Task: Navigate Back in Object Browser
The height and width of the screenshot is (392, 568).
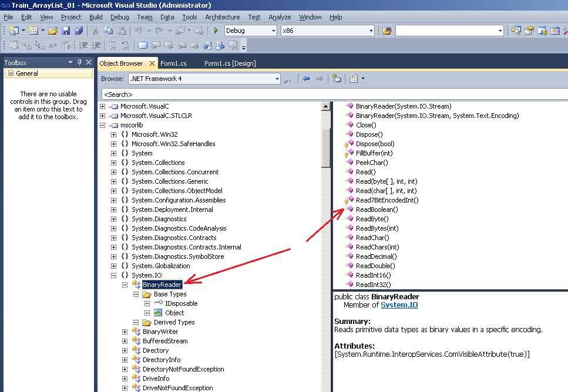Action: (x=306, y=79)
